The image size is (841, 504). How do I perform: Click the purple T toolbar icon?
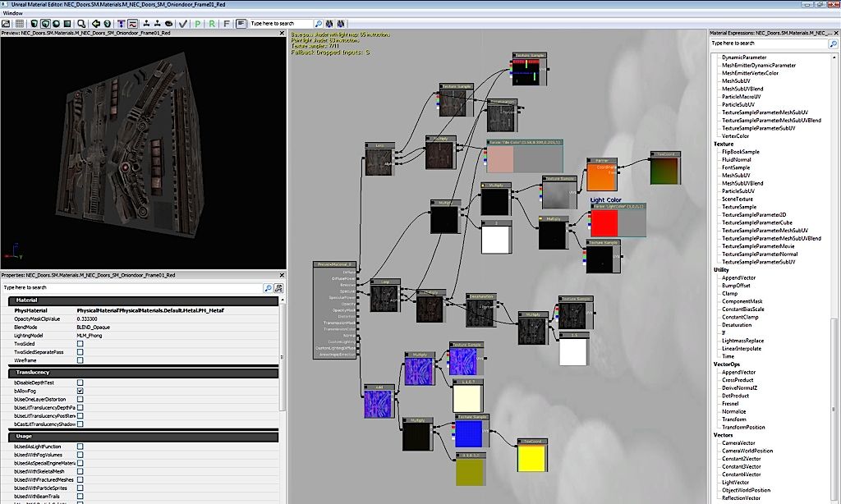click(x=122, y=24)
